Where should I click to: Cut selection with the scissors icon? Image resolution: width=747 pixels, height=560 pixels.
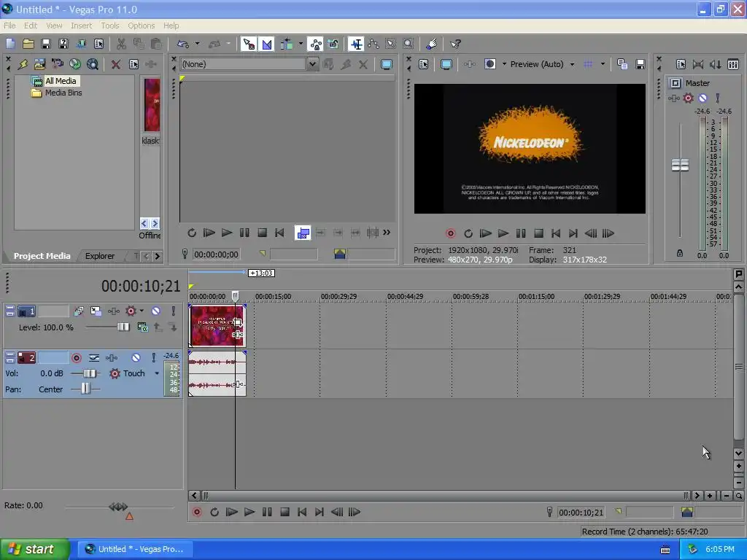[x=122, y=44]
